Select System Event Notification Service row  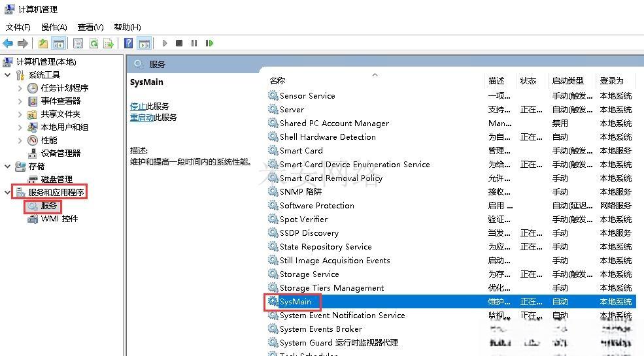451,316
